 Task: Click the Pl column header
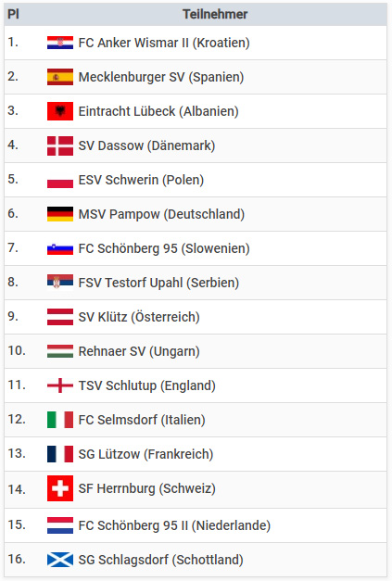pyautogui.click(x=13, y=14)
